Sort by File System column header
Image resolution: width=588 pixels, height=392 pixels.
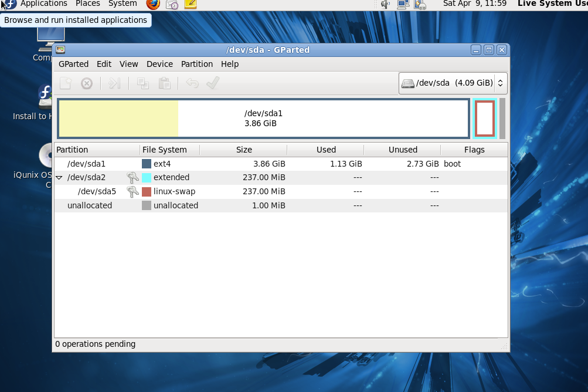[170, 150]
